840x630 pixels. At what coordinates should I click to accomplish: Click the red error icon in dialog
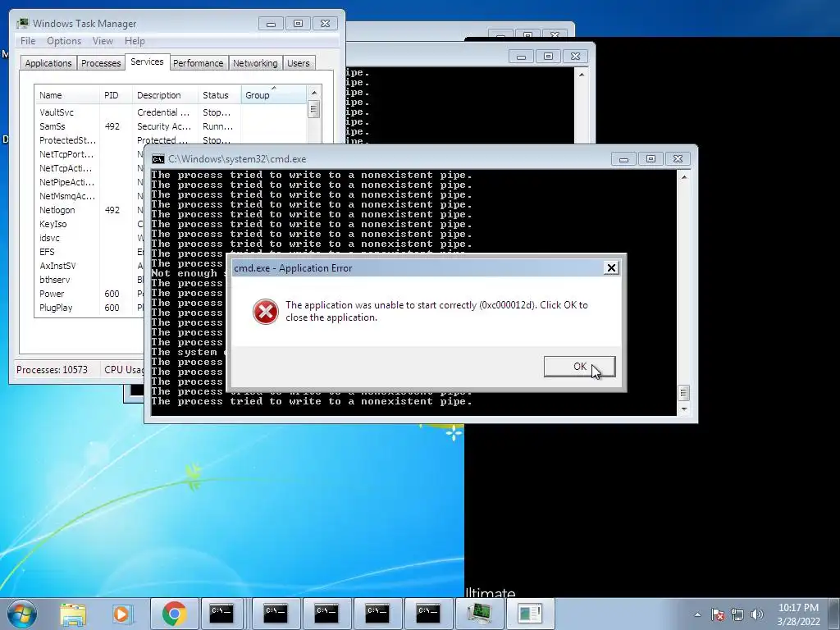pos(266,311)
